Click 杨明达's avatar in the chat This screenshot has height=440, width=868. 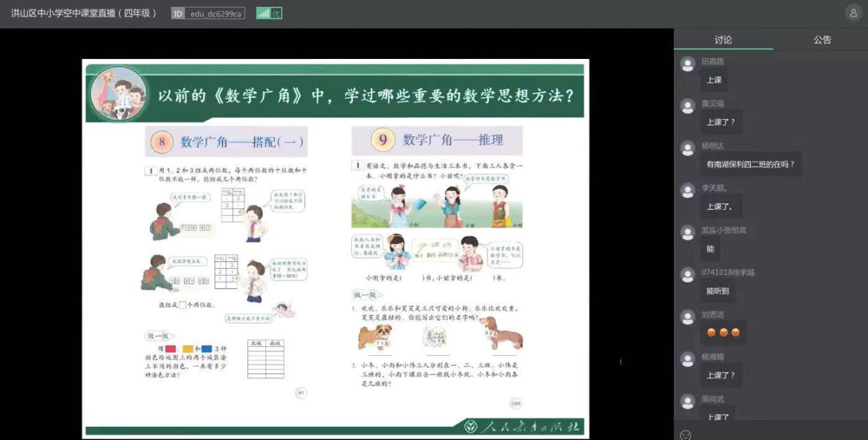688,149
